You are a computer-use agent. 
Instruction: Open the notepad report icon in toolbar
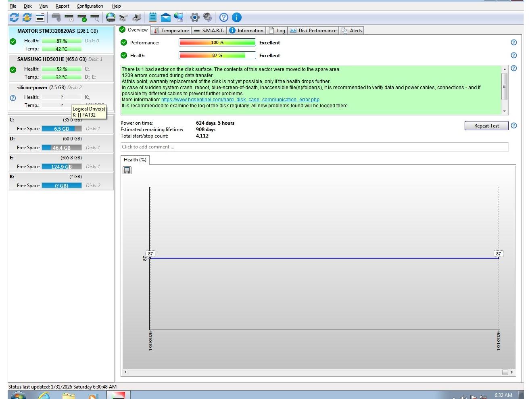click(153, 17)
